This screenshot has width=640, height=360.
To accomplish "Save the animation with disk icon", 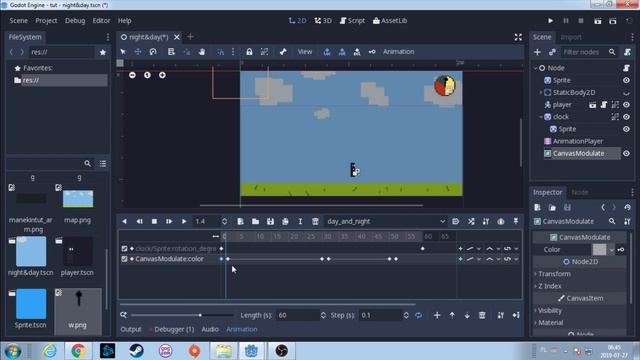I will pyautogui.click(x=270, y=221).
